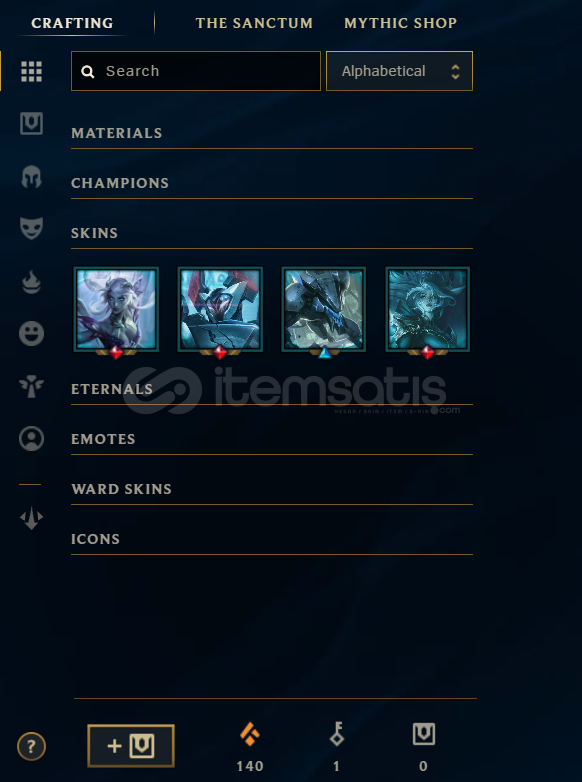Filter loot by summoner icons category
Image resolution: width=582 pixels, height=782 pixels.
coord(31,439)
